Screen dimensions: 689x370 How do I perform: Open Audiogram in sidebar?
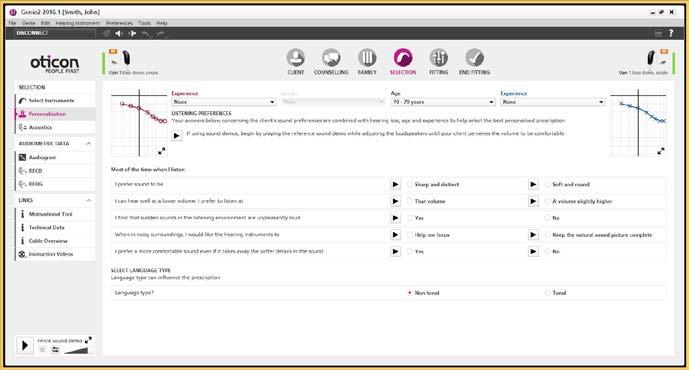click(55, 157)
